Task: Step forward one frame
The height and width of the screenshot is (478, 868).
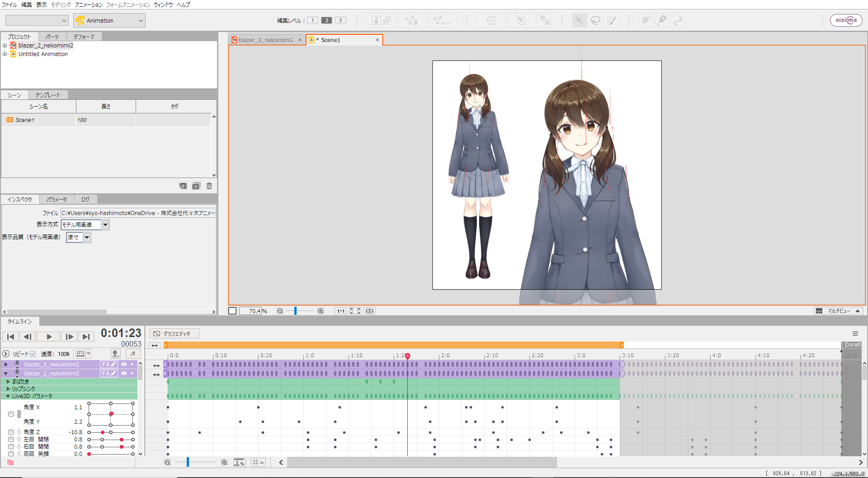Action: click(69, 337)
